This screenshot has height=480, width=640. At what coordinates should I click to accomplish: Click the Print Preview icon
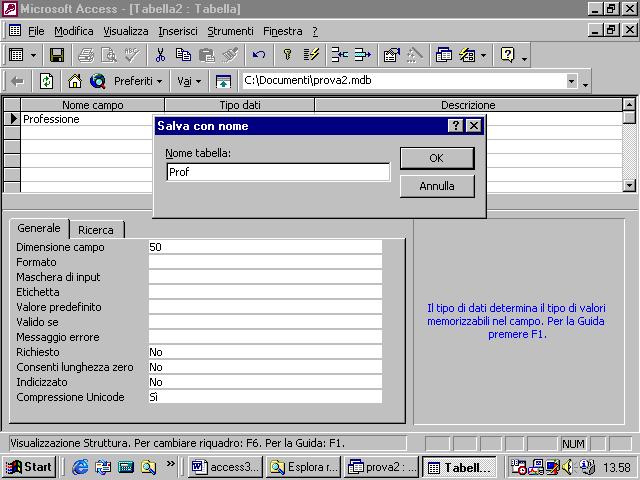coord(109,55)
